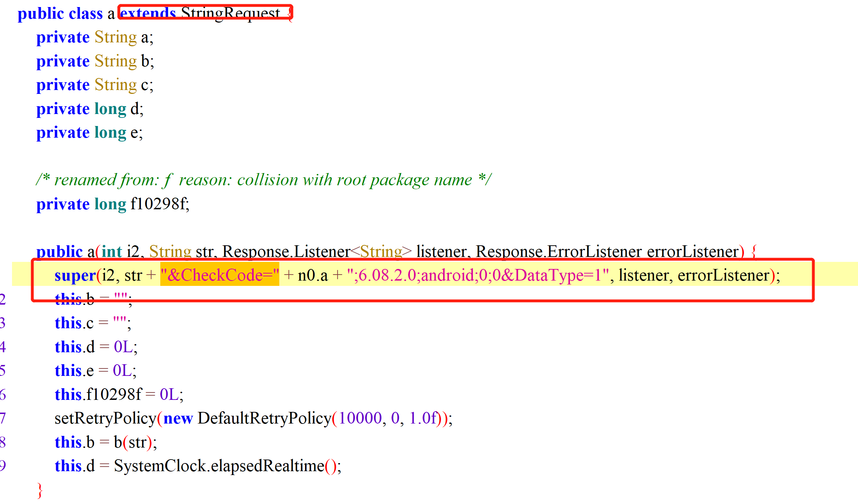Image resolution: width=858 pixels, height=504 pixels.
Task: Click the "private long e;" field line
Action: point(90,133)
